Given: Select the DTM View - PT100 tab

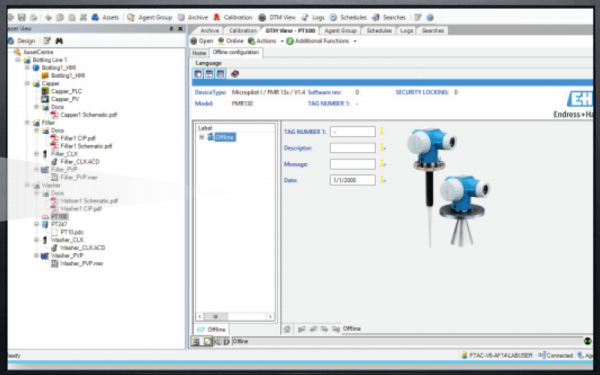Looking at the screenshot, I should coord(290,31).
